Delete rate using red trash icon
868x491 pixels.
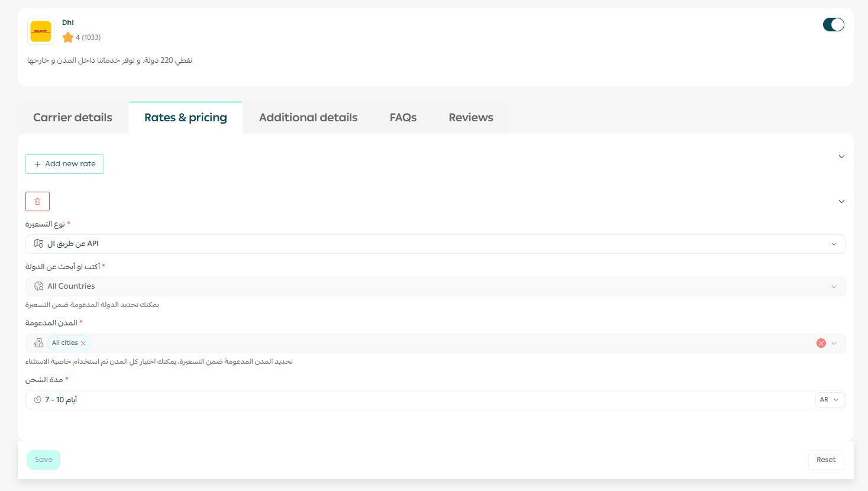(37, 202)
